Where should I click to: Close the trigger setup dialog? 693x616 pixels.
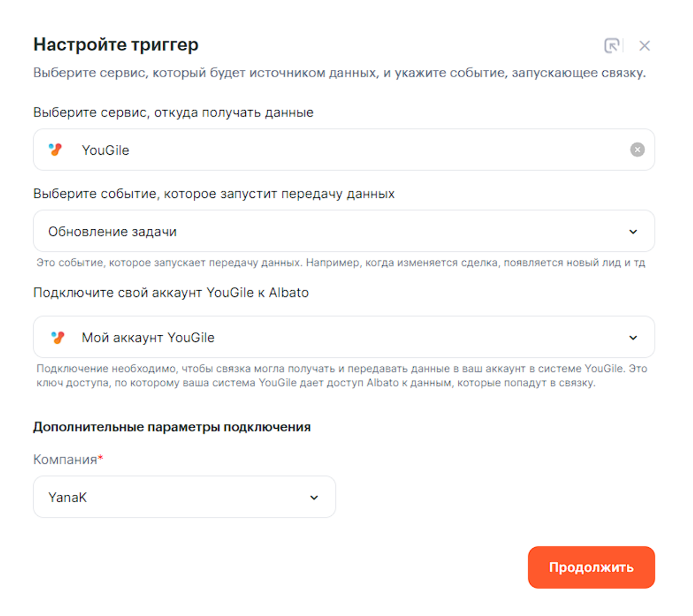[645, 46]
